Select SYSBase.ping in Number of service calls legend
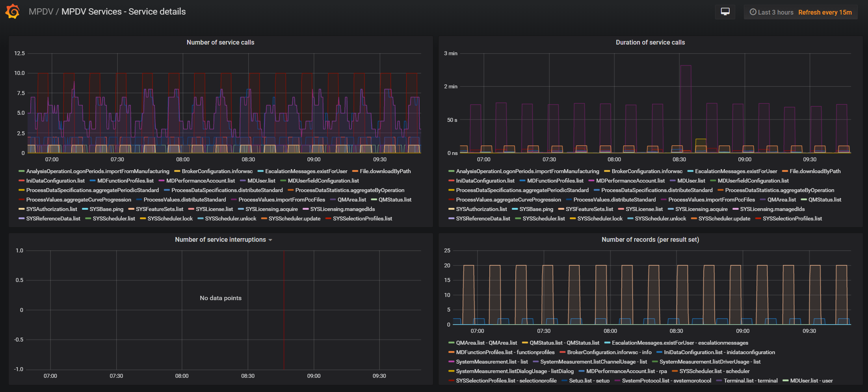The image size is (868, 392). (x=106, y=209)
